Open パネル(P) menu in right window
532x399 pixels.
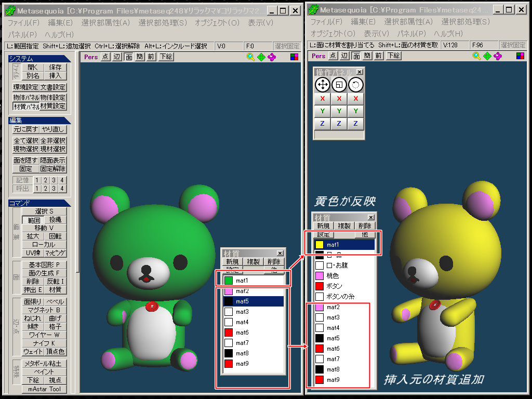click(x=411, y=34)
